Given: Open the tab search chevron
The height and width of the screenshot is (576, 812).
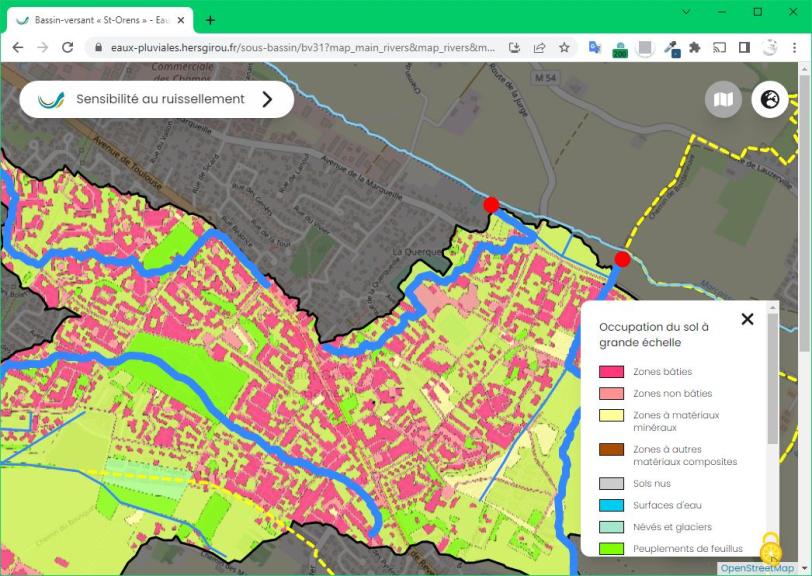Looking at the screenshot, I should point(686,12).
